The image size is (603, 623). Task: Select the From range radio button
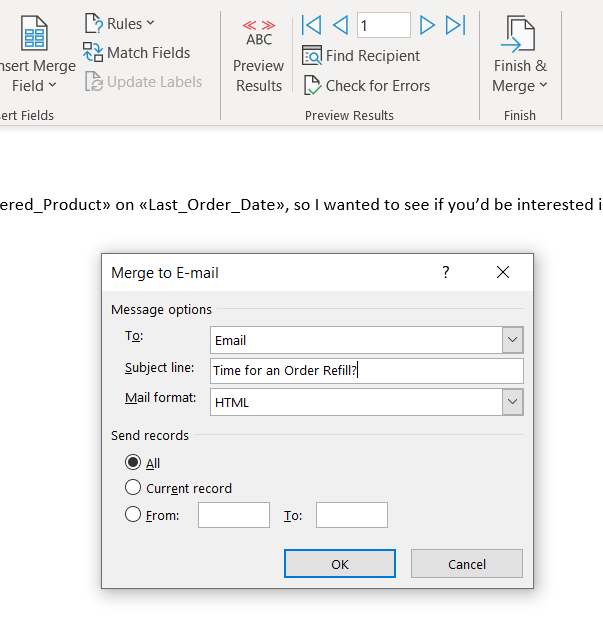pos(133,515)
